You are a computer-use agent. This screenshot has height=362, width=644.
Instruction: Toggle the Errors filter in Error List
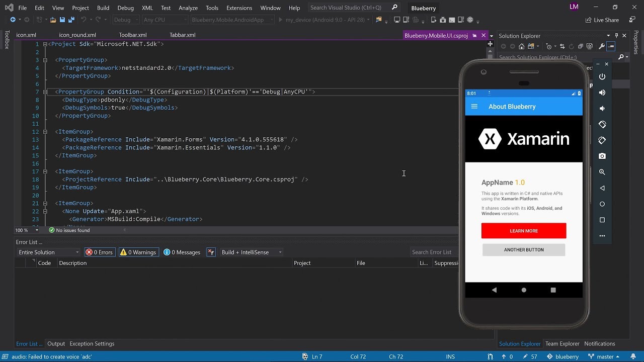tap(100, 252)
